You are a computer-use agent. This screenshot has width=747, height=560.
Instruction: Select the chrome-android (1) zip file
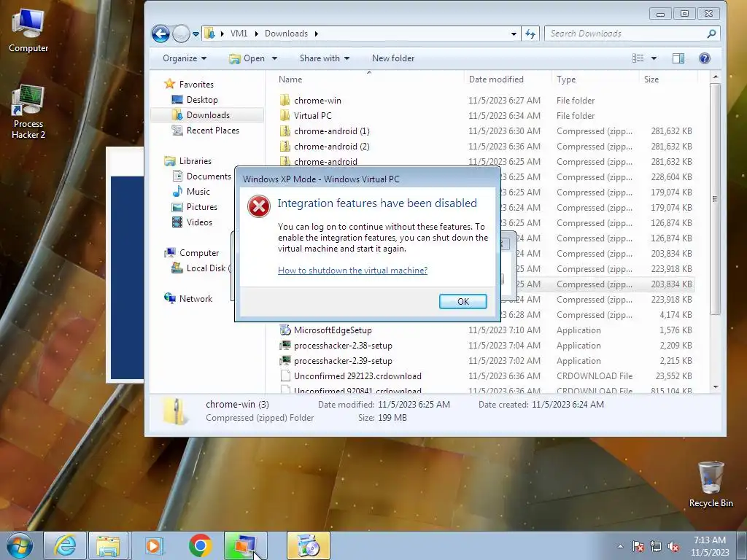332,131
